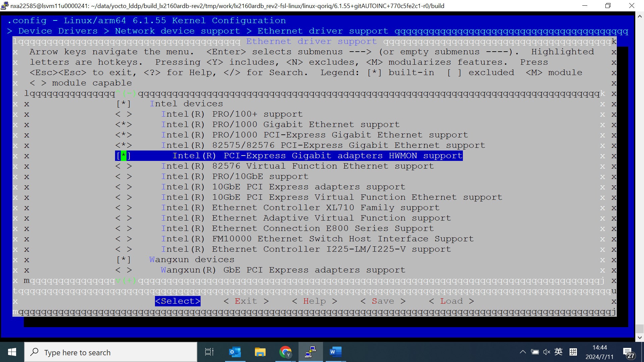Toggle Ethernet Adaptive Virtual Function option
This screenshot has width=644, height=362.
pos(123,218)
